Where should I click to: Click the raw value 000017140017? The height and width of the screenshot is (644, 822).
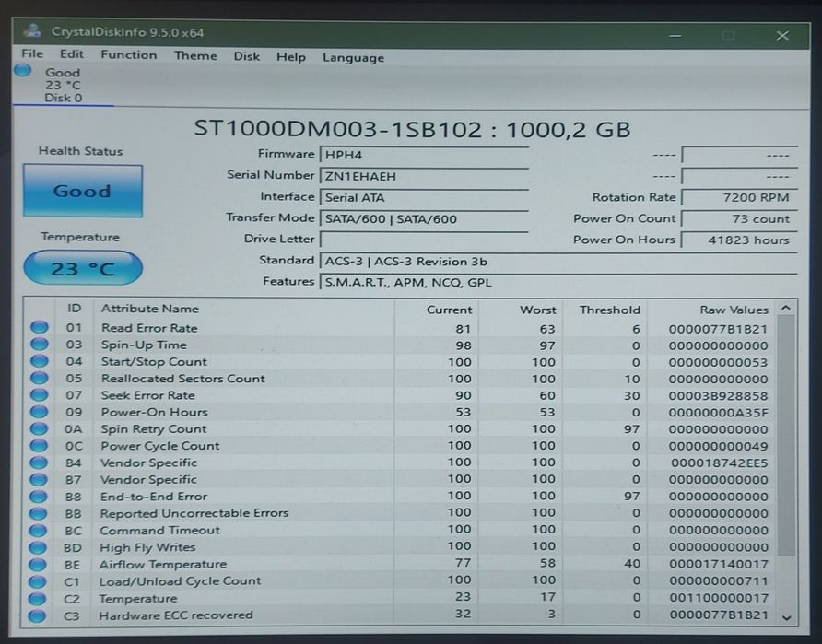(x=719, y=565)
